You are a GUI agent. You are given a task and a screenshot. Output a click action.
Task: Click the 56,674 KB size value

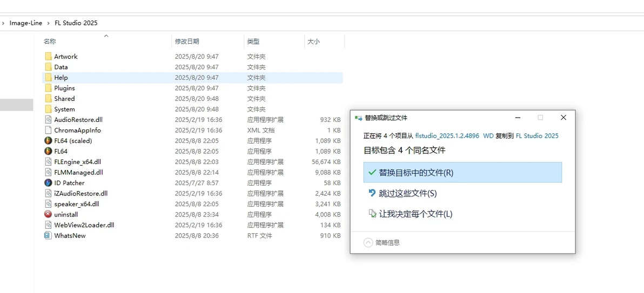point(326,162)
